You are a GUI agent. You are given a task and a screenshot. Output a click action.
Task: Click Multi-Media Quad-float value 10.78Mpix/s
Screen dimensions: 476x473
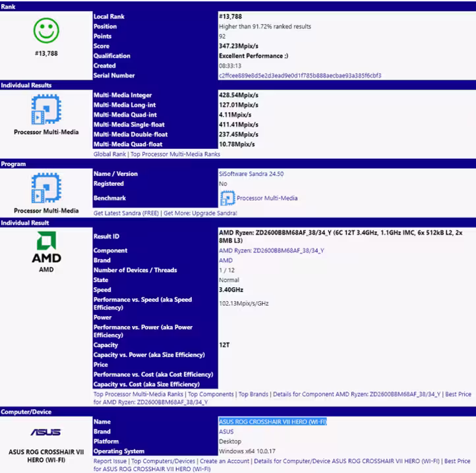pos(237,144)
